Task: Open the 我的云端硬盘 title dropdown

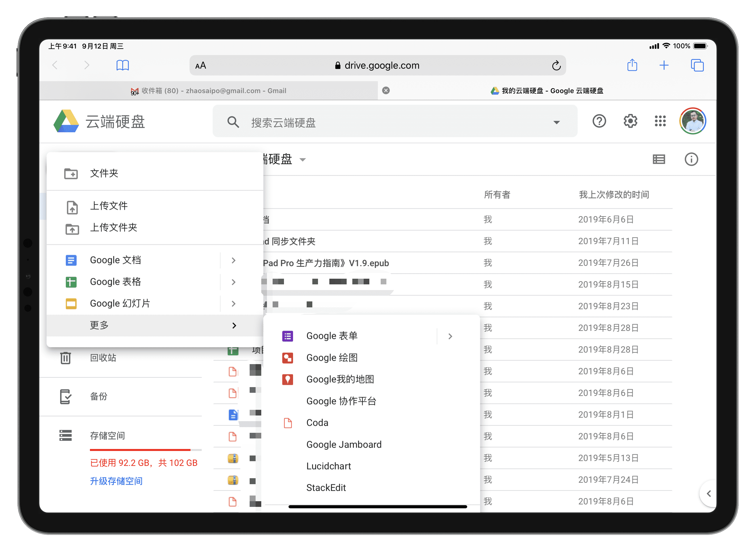Action: 302,160
